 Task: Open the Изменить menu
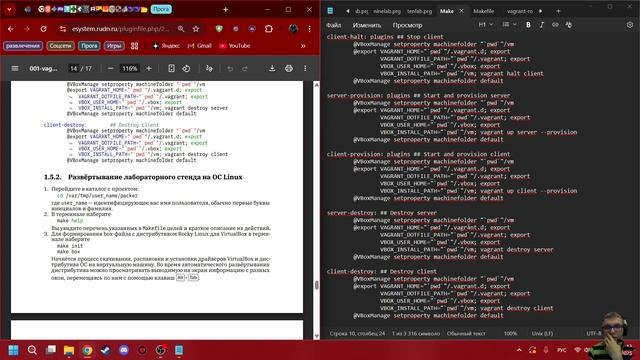(x=367, y=25)
